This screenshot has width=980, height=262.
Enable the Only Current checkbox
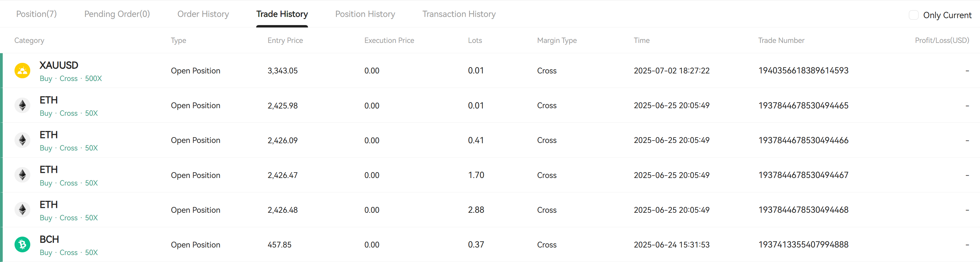pos(913,15)
